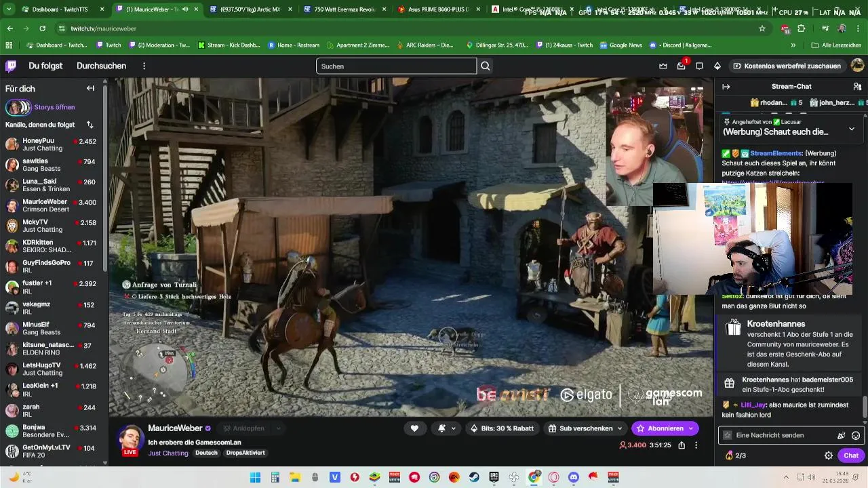Click the search magnifier button
Image resolution: width=868 pixels, height=488 pixels.
[486, 66]
